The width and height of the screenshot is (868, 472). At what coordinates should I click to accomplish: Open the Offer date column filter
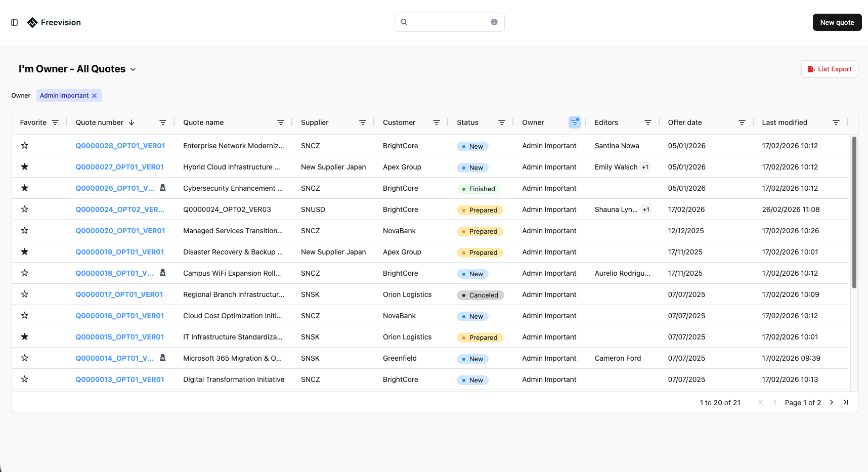[742, 122]
